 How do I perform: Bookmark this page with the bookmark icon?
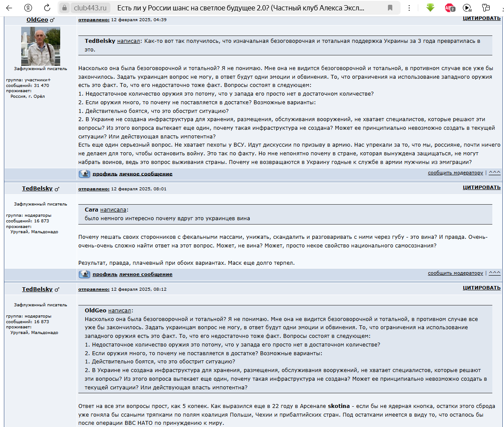390,8
